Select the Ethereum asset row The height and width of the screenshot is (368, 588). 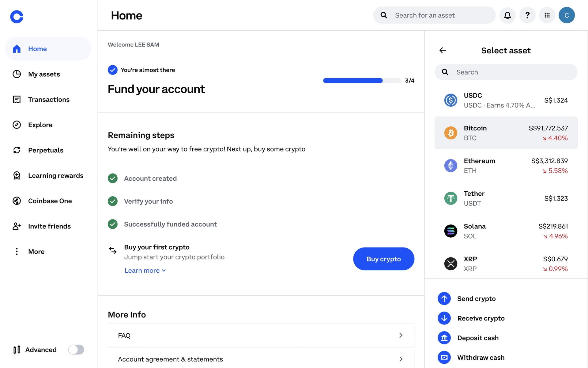pos(506,166)
